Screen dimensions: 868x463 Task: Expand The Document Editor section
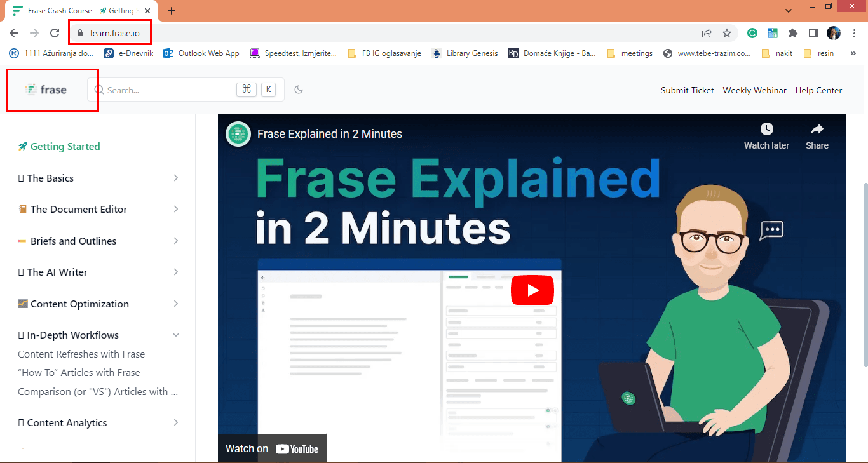(176, 209)
